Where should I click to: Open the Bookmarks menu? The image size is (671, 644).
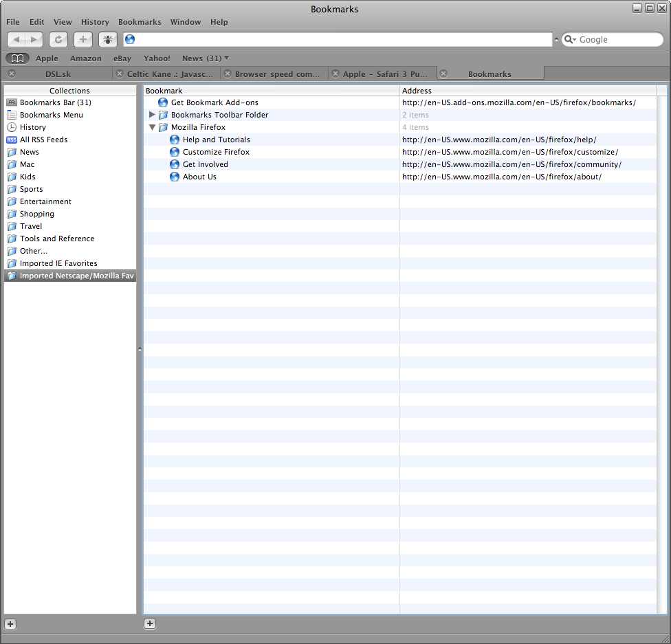(140, 22)
